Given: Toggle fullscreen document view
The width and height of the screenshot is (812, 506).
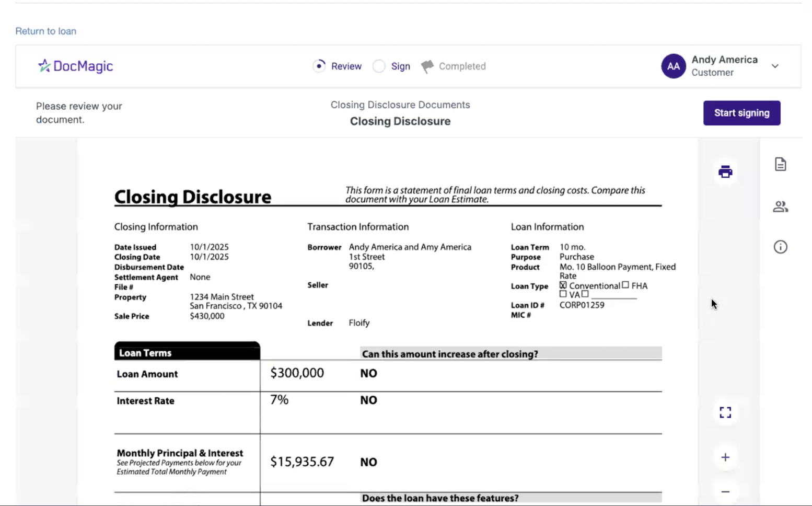Looking at the screenshot, I should pos(725,412).
